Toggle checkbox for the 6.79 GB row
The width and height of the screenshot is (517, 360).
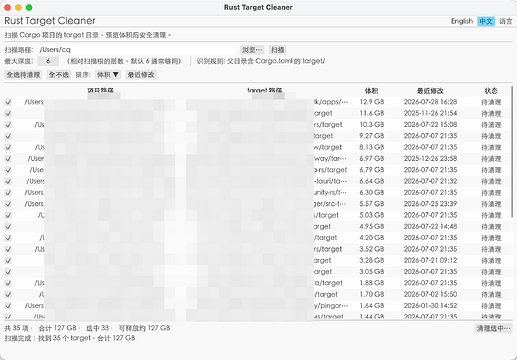[8, 170]
